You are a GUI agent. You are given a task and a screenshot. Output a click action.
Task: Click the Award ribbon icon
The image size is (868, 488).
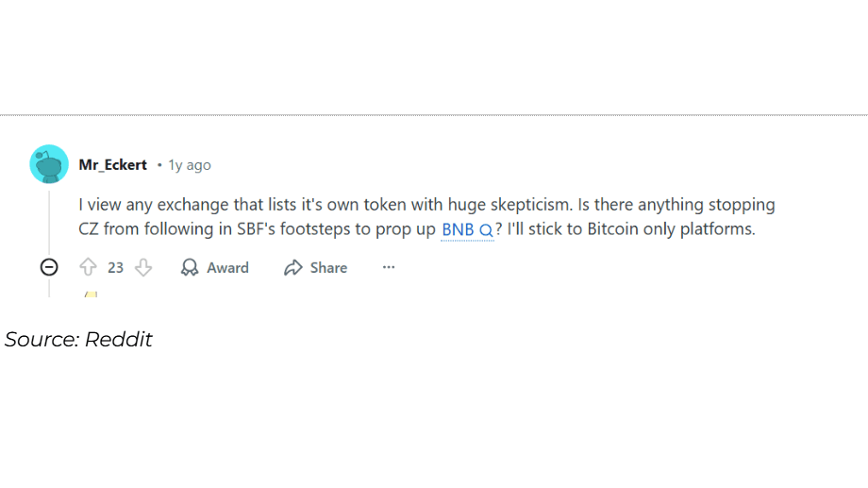(x=190, y=268)
